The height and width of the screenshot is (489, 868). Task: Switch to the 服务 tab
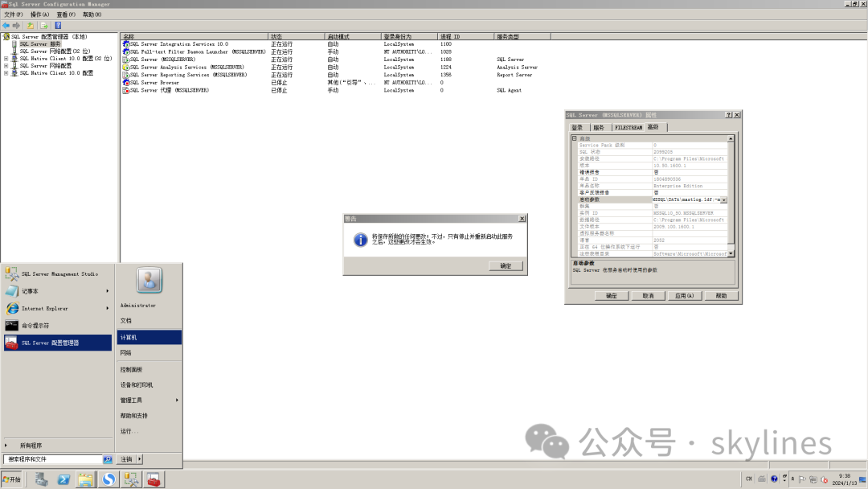click(x=599, y=127)
